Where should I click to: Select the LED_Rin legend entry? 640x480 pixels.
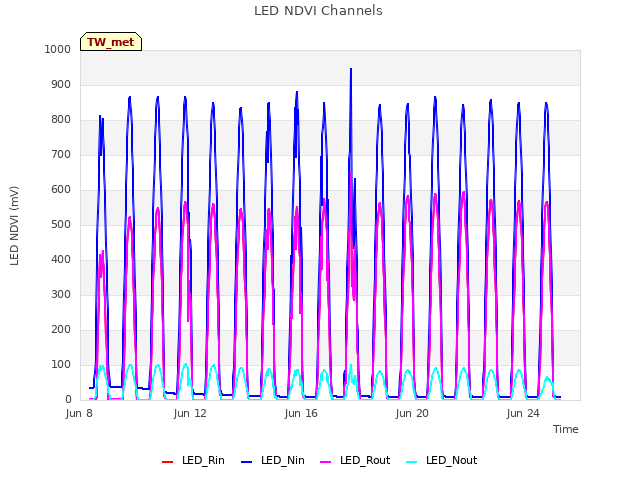click(193, 460)
